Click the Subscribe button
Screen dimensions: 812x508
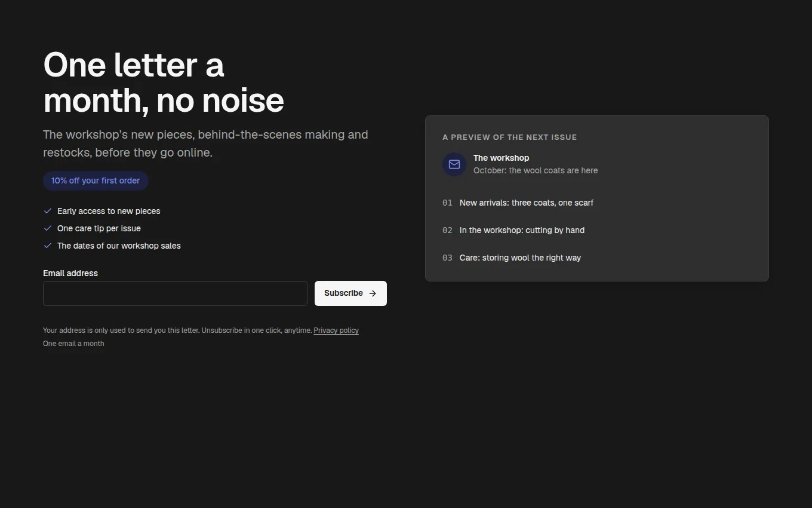pyautogui.click(x=350, y=293)
